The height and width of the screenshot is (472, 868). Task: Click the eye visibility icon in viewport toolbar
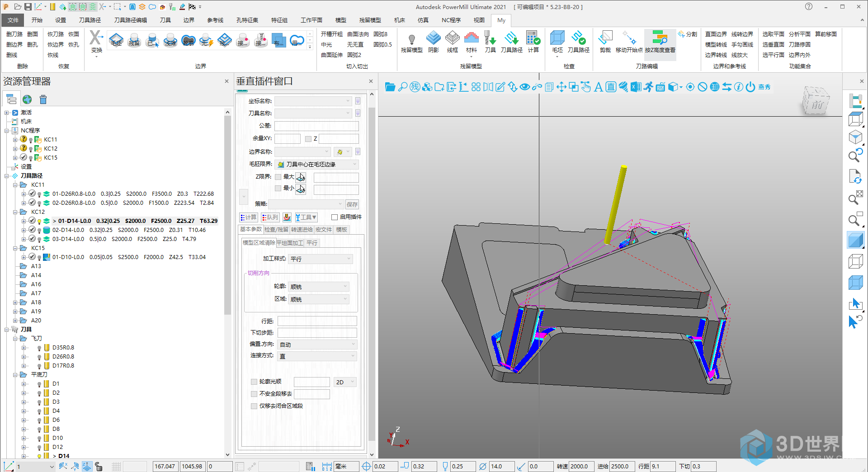(x=525, y=87)
